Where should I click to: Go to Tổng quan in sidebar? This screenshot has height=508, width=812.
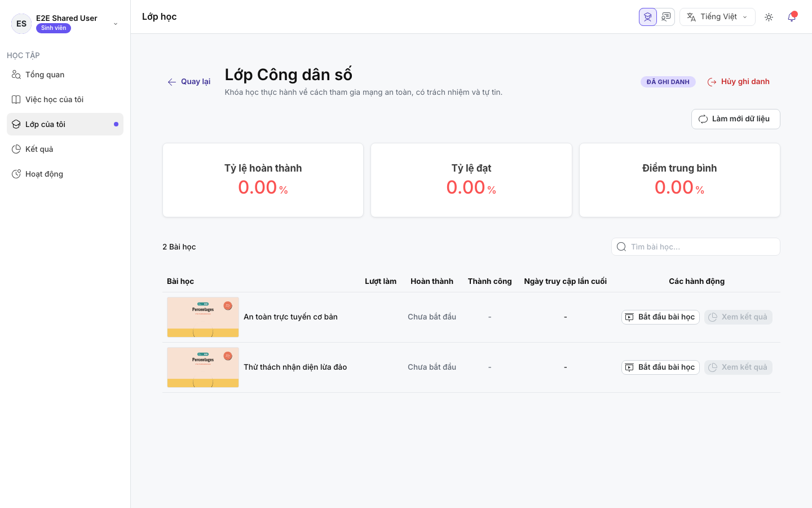click(x=65, y=75)
